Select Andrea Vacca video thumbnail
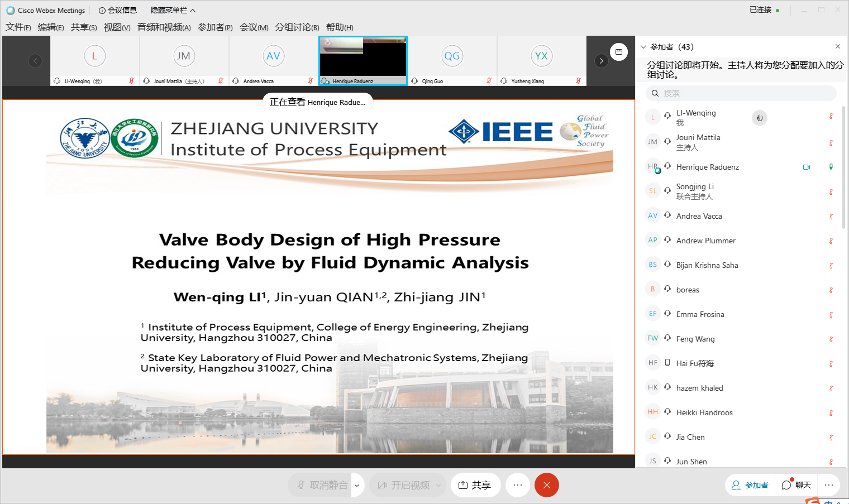 coord(274,61)
